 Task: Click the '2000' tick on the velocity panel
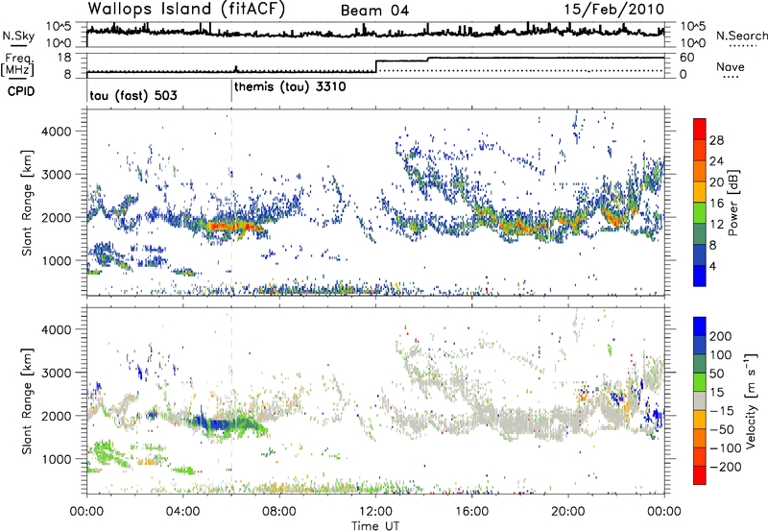pyautogui.click(x=56, y=416)
